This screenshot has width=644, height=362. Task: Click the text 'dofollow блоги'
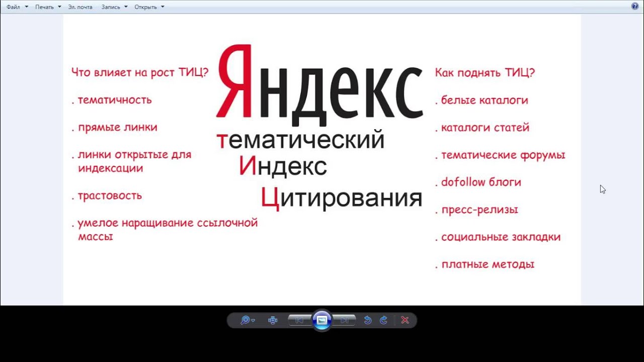pyautogui.click(x=481, y=183)
